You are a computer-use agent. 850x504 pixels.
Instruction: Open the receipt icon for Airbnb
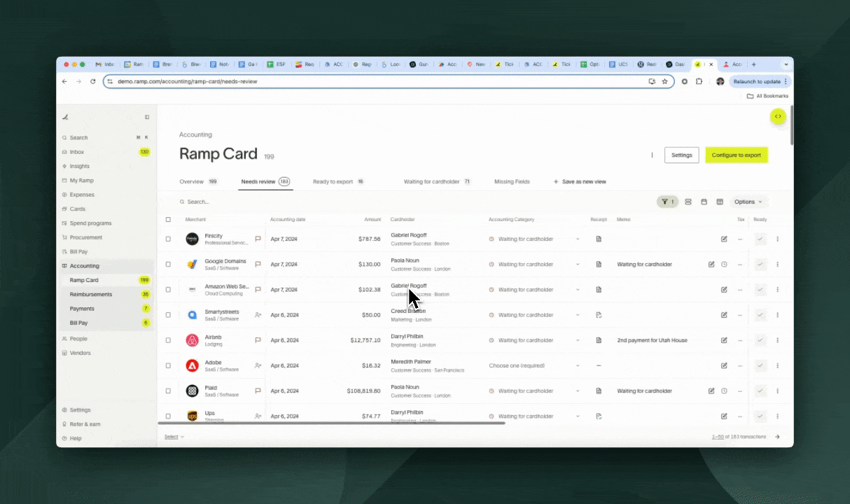(x=599, y=340)
